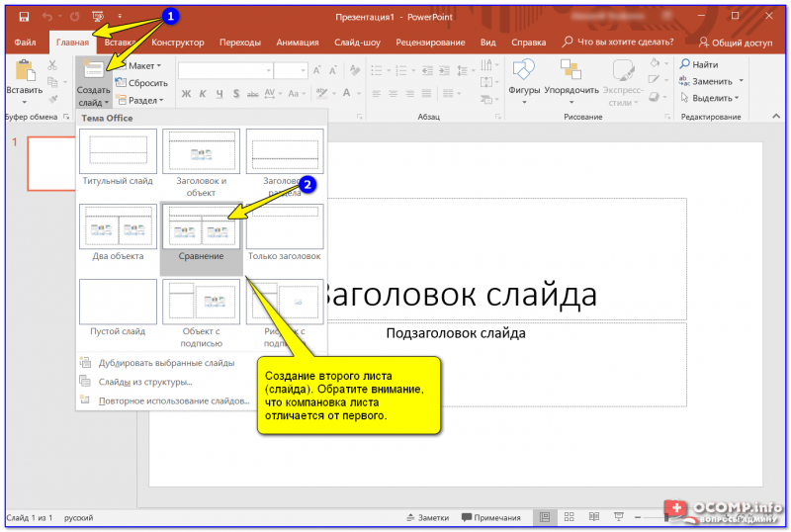Open the Файл tab
791x532 pixels.
click(x=25, y=43)
